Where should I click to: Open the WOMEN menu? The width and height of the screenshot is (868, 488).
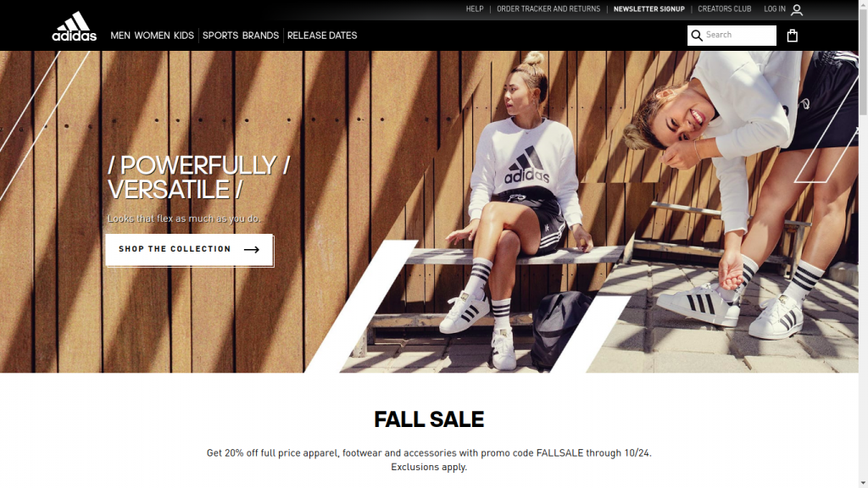tap(153, 36)
